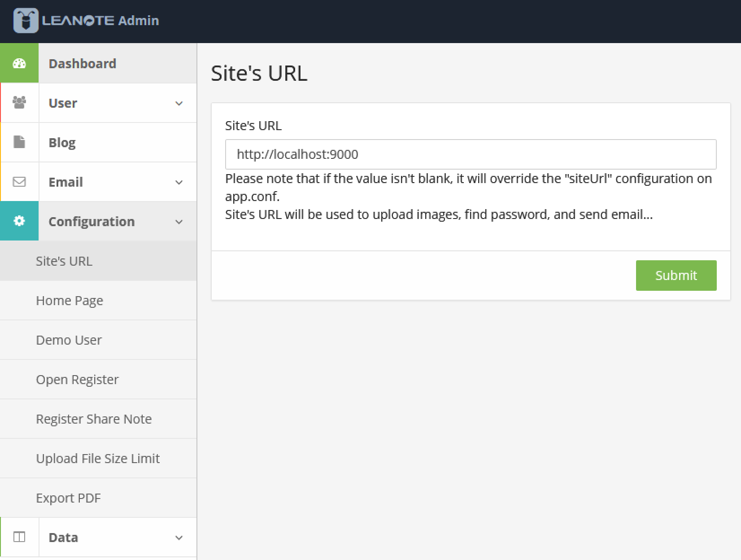
Task: Open Upload File Size Limit settings
Action: click(x=98, y=459)
